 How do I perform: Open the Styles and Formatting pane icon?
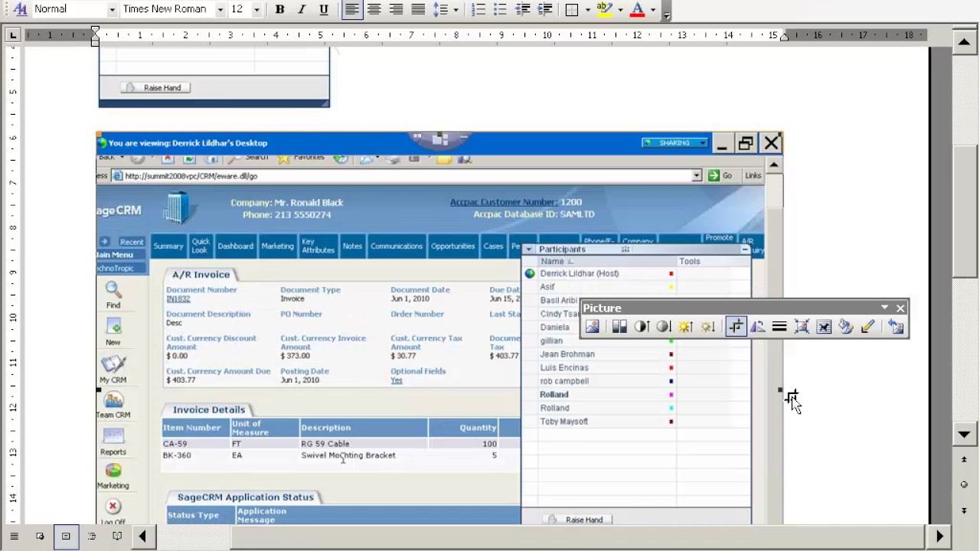point(20,9)
